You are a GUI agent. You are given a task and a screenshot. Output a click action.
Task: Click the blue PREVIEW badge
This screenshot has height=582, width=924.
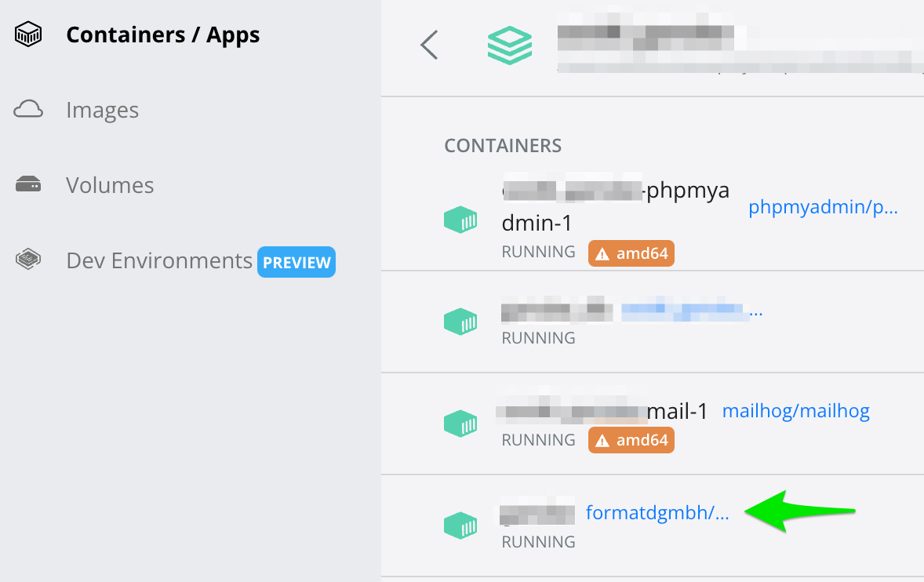click(x=296, y=262)
